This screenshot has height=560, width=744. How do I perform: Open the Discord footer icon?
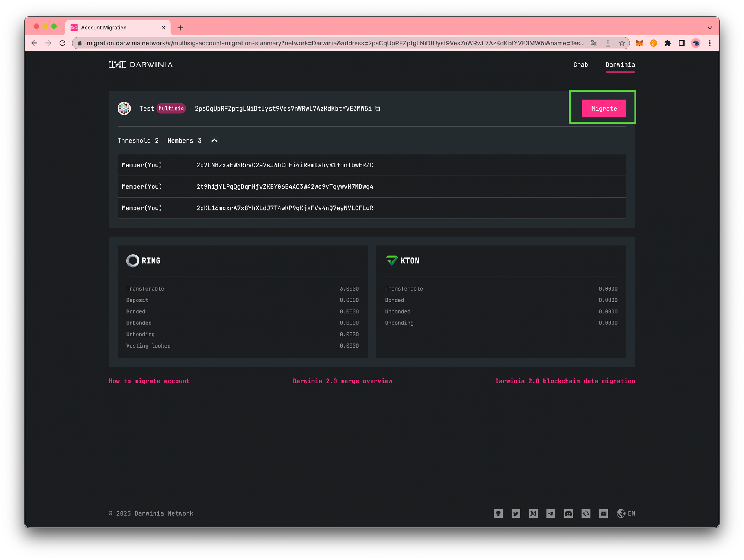click(x=568, y=513)
